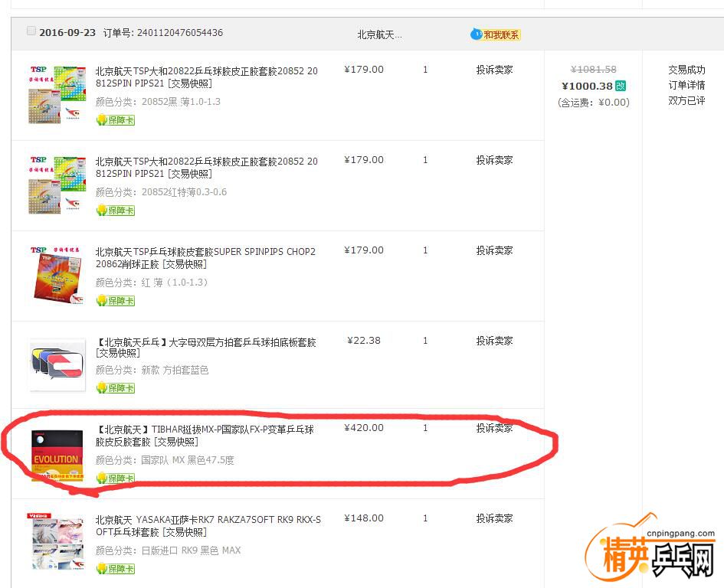Open seller shop 北京航天...
The image size is (724, 588).
pyautogui.click(x=379, y=34)
